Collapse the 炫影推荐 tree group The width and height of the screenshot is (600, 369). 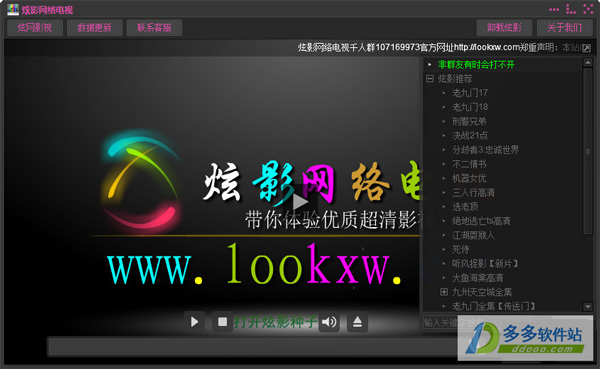tap(430, 78)
